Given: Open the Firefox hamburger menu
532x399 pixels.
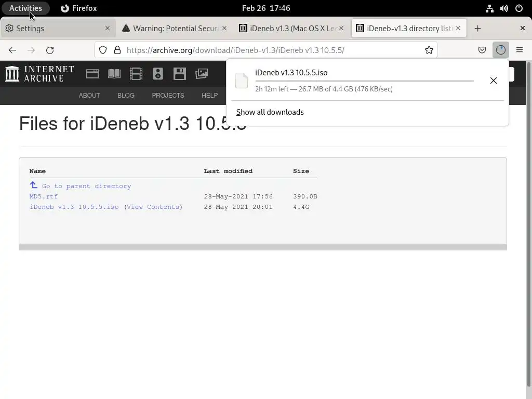Looking at the screenshot, I should (x=520, y=50).
